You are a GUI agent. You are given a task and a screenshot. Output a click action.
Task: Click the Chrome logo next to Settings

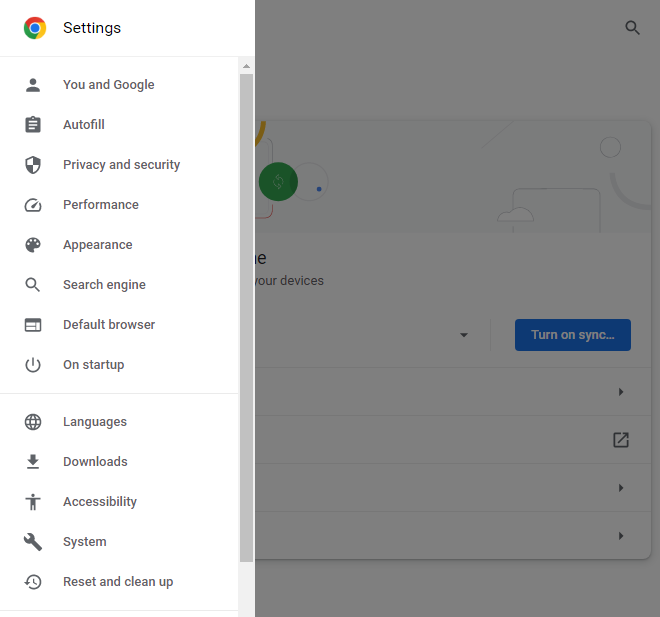[x=35, y=28]
